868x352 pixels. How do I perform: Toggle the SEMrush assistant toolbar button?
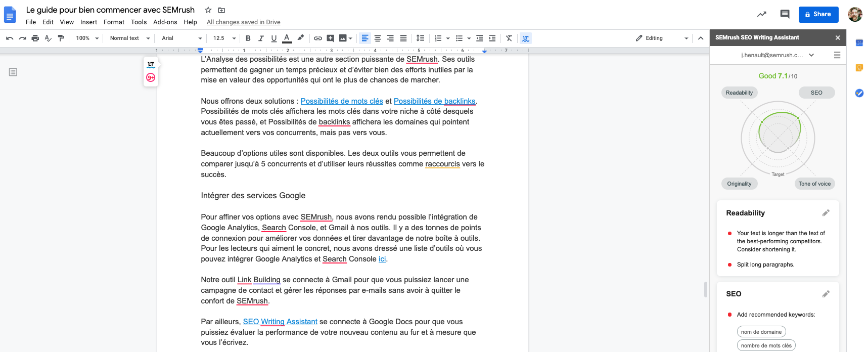point(526,38)
